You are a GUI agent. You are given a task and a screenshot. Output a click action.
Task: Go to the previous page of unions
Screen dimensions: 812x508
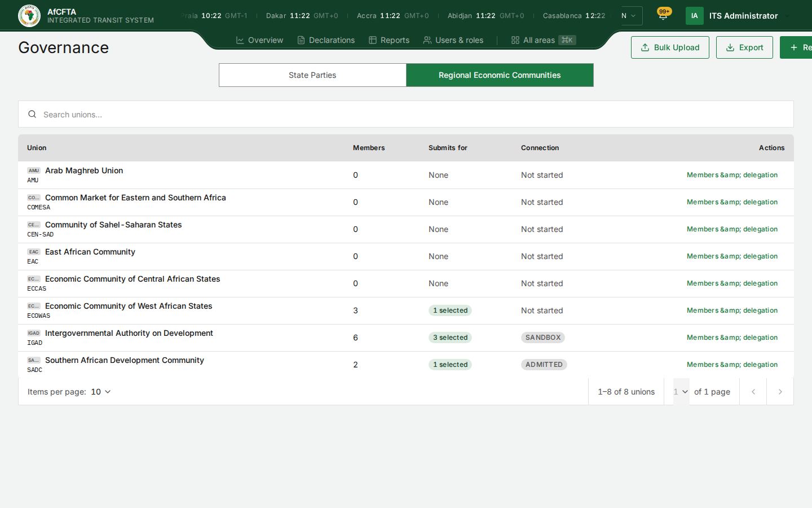pos(753,392)
